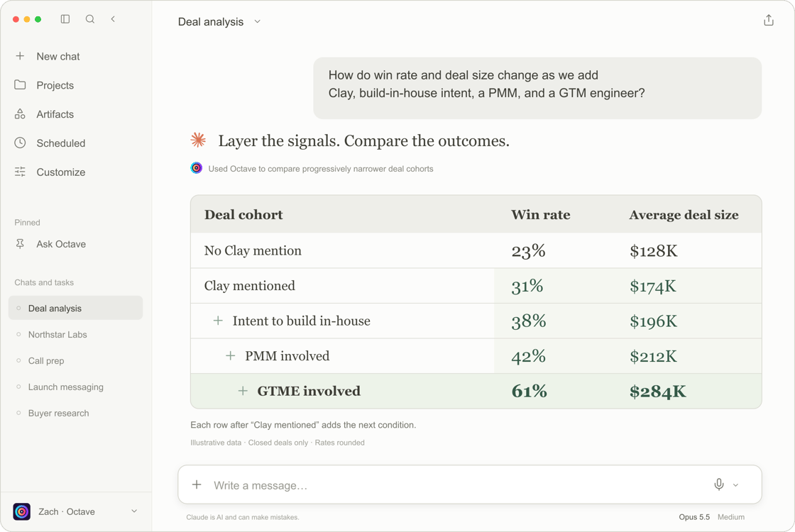Viewport: 795px width, 532px height.
Task: Click the $212K deal size cell
Action: click(x=653, y=356)
